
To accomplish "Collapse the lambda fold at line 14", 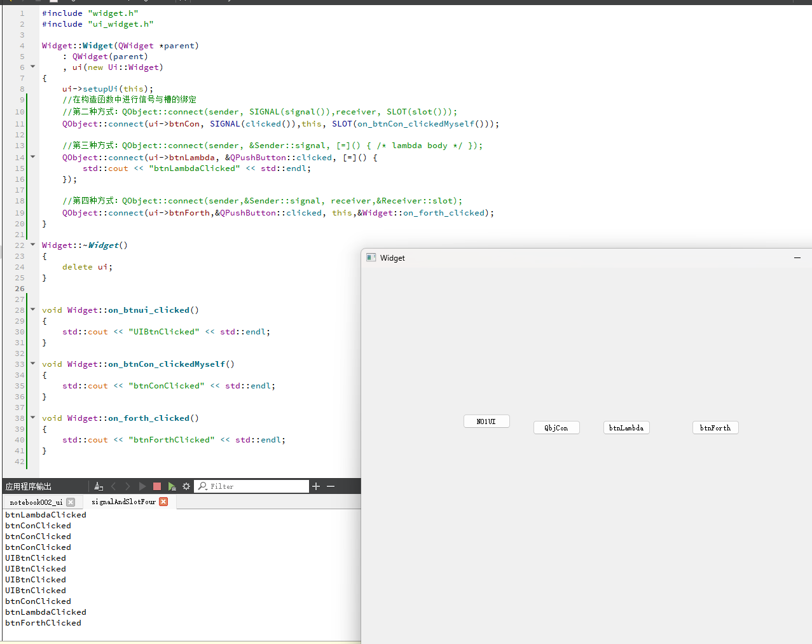I will (x=32, y=156).
